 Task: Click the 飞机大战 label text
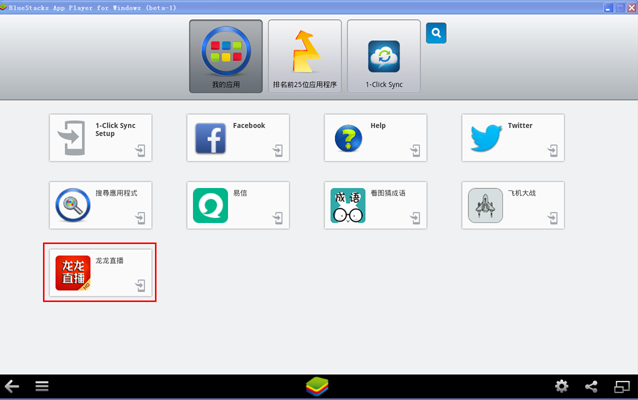pos(522,193)
